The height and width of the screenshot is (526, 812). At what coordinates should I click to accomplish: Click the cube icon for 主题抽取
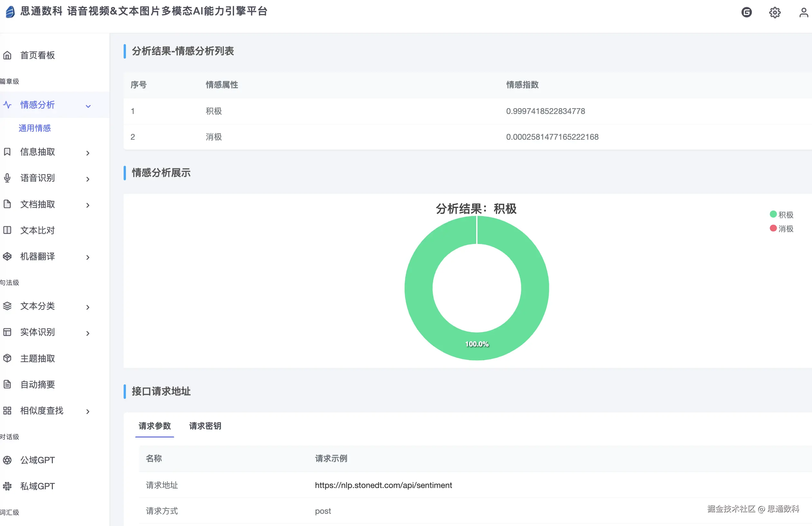point(7,358)
